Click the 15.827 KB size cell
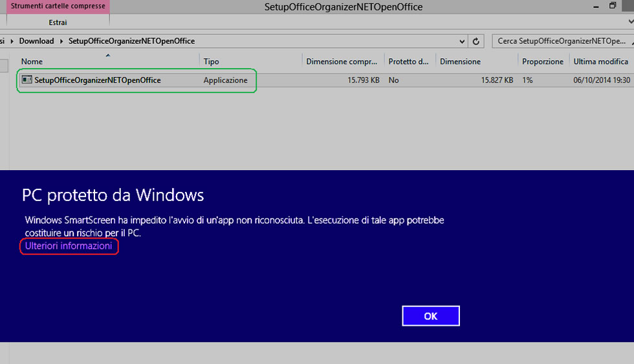634x364 pixels. pos(497,80)
